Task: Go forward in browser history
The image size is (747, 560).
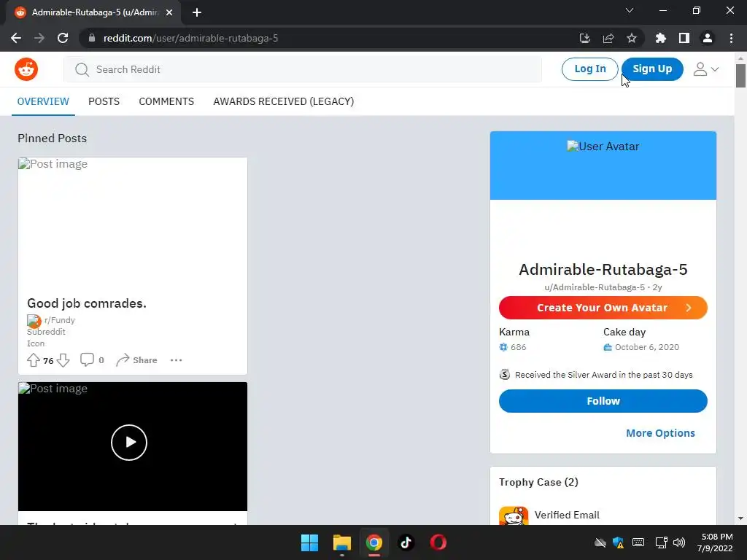Action: pos(39,38)
